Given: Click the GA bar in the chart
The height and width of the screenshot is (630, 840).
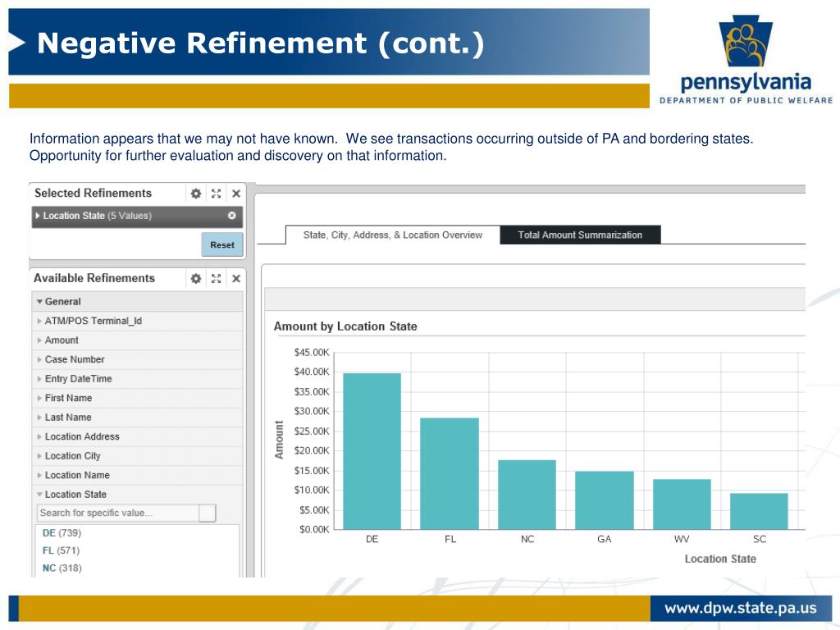Looking at the screenshot, I should 605,500.
